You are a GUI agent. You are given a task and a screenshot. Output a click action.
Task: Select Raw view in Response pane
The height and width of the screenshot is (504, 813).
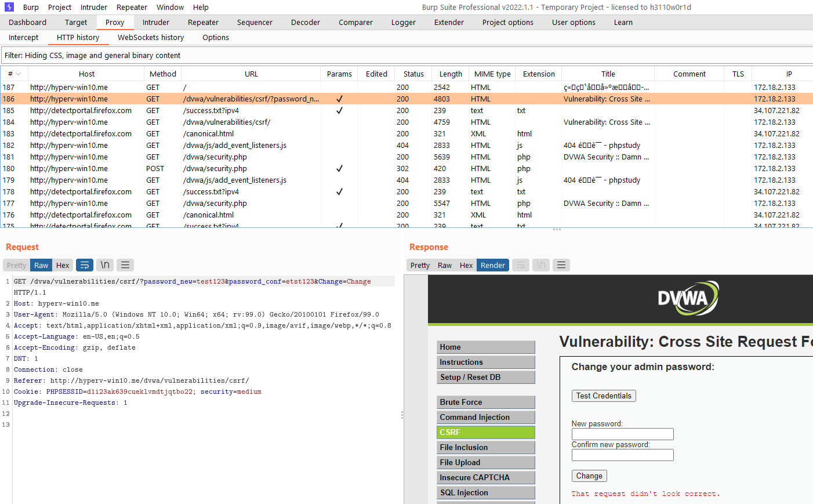pyautogui.click(x=445, y=265)
